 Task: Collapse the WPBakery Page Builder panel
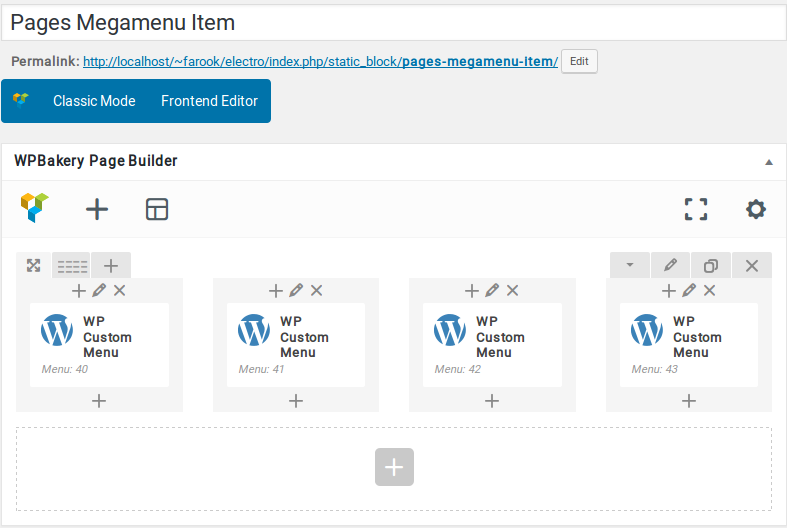768,162
